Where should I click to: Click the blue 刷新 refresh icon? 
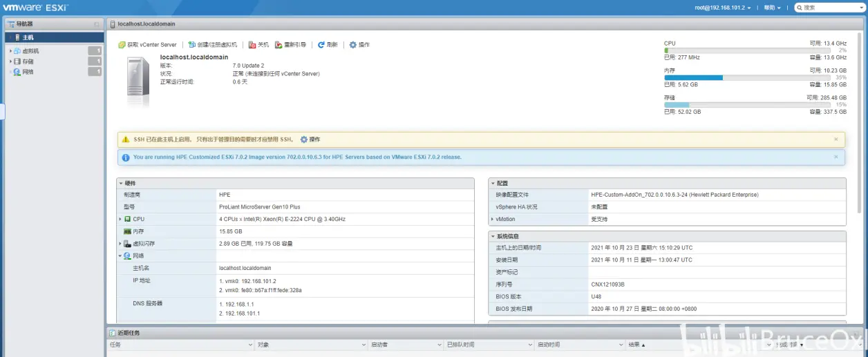[321, 45]
